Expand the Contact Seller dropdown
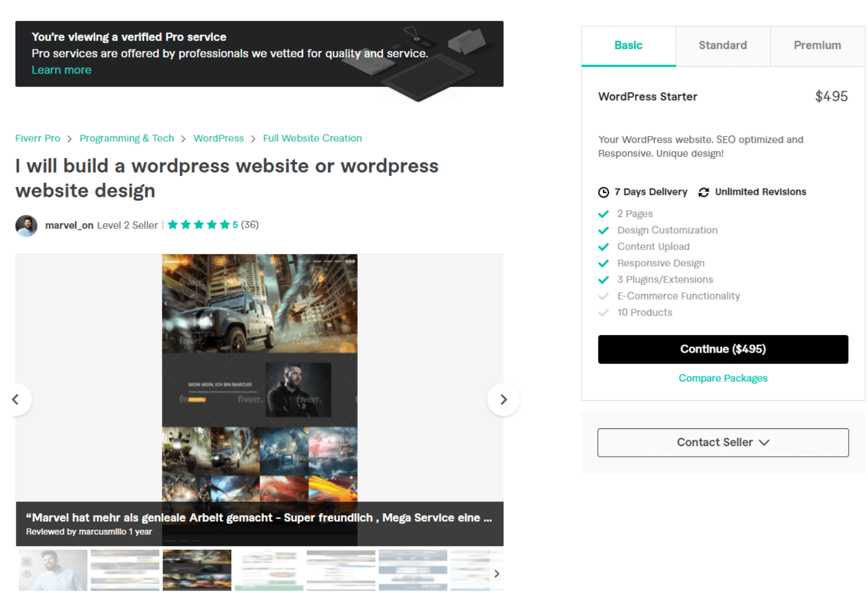 723,443
